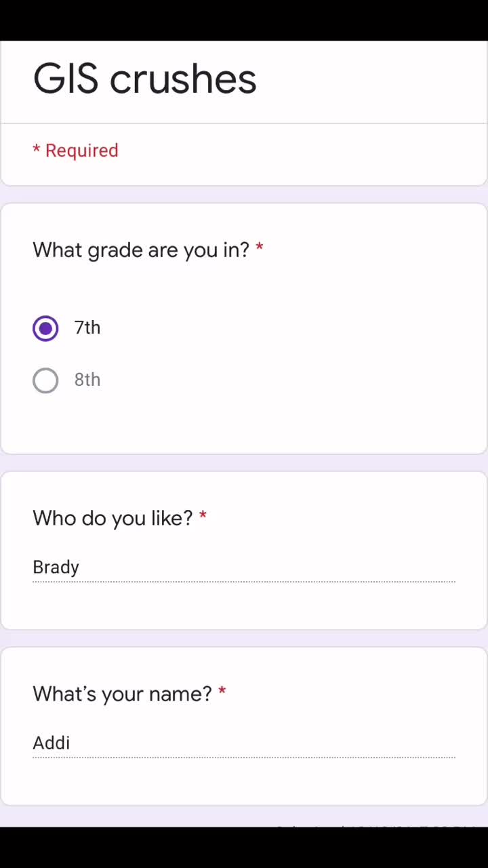488x868 pixels.
Task: Click the dotted underline beneath 'Addi'
Action: click(244, 757)
